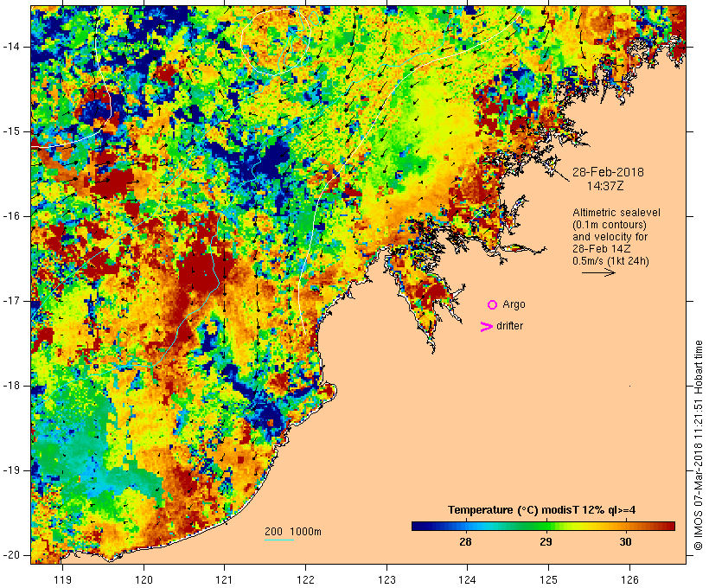Viewport: 709px width, 588px height.
Task: Click the cyan 200m depth contour legend line
Action: pyautogui.click(x=279, y=540)
